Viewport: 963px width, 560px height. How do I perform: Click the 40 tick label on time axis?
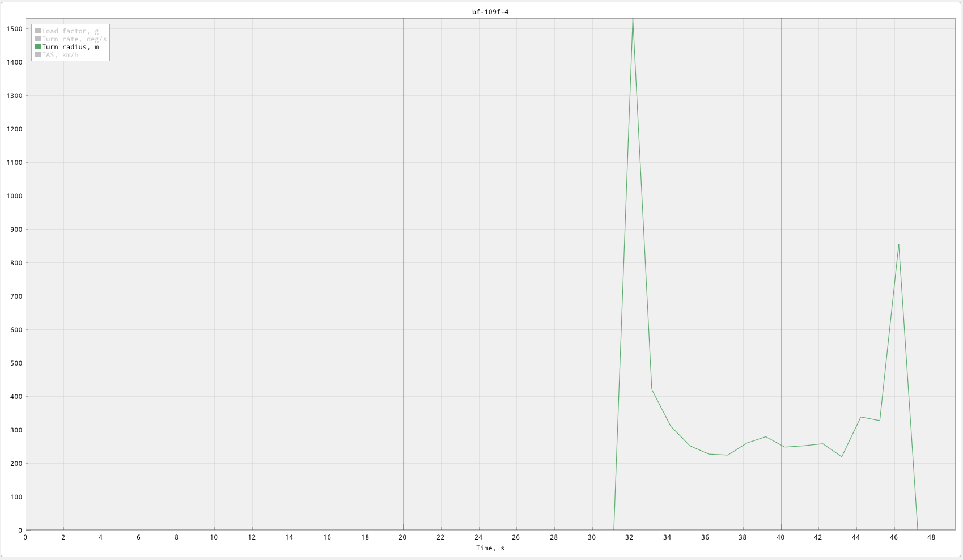point(780,537)
